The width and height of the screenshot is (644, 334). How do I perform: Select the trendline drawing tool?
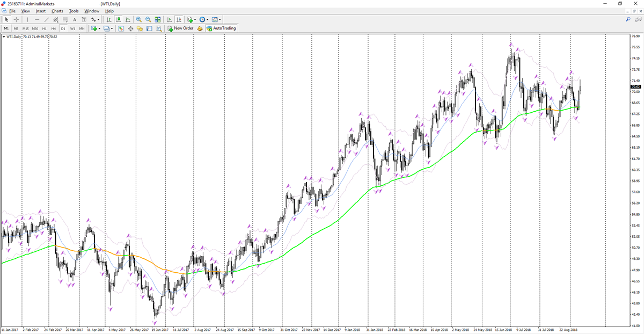click(x=47, y=19)
